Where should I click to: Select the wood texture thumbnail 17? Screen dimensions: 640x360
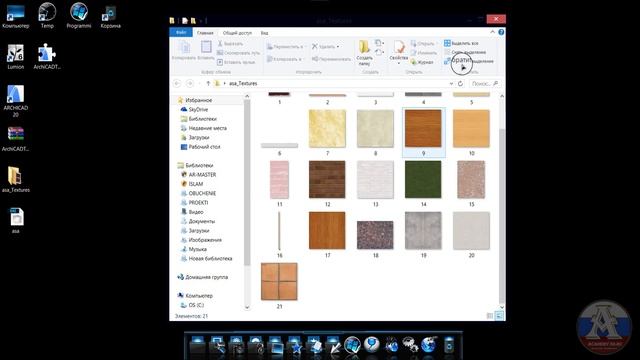(327, 231)
